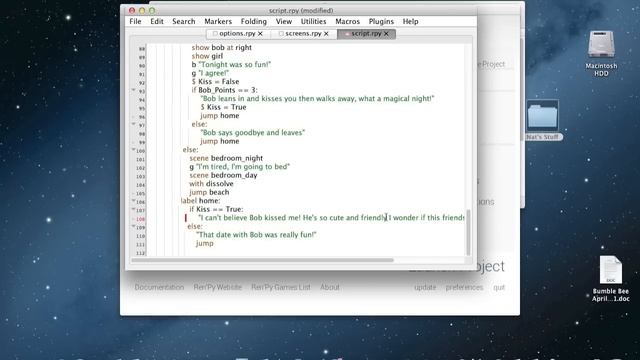Select the Nat's Stuff folder icon

[x=542, y=120]
